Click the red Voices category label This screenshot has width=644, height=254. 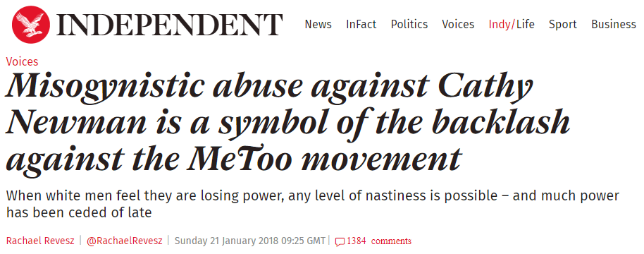[22, 61]
